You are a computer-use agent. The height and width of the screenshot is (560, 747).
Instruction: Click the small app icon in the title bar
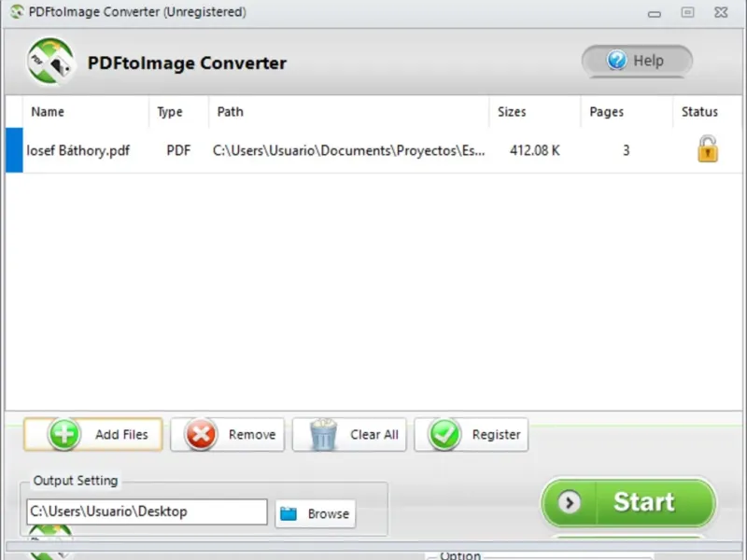click(x=17, y=11)
